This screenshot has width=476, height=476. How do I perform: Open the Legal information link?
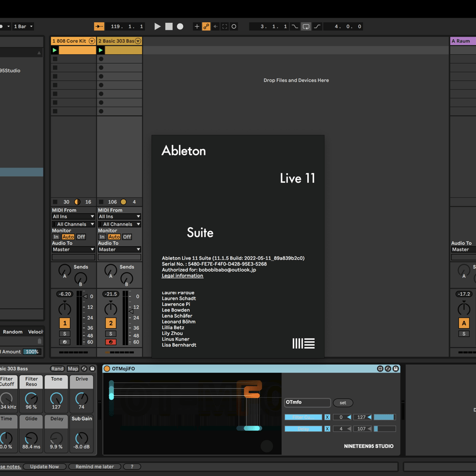(182, 276)
